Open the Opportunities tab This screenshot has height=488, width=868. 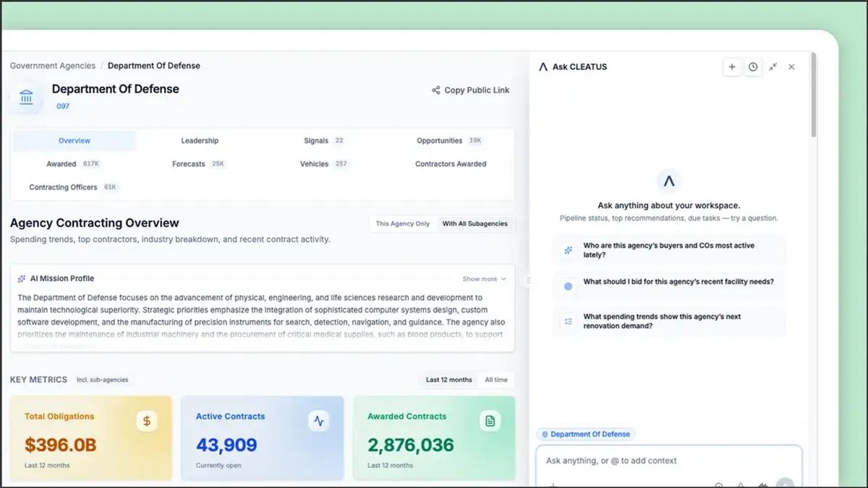pyautogui.click(x=450, y=141)
